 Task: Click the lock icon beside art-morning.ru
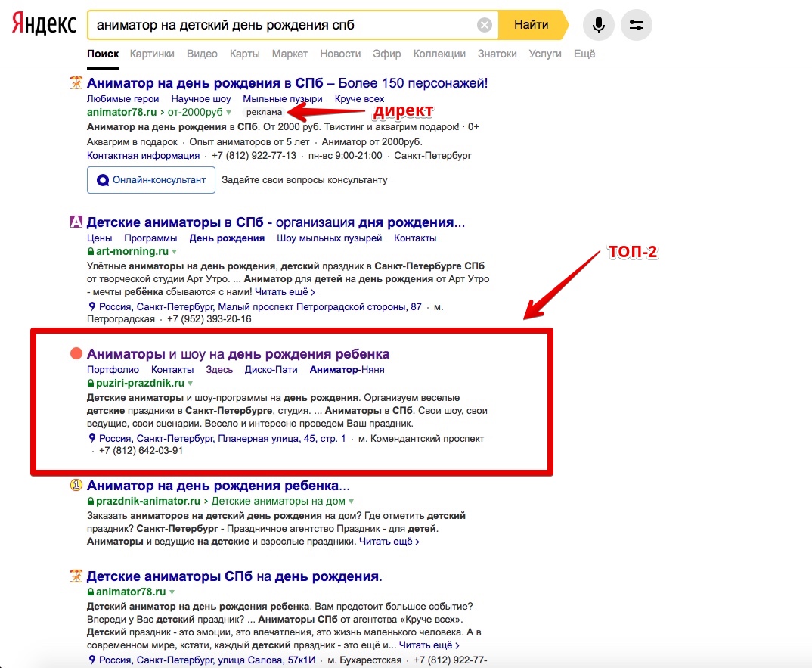click(x=91, y=252)
